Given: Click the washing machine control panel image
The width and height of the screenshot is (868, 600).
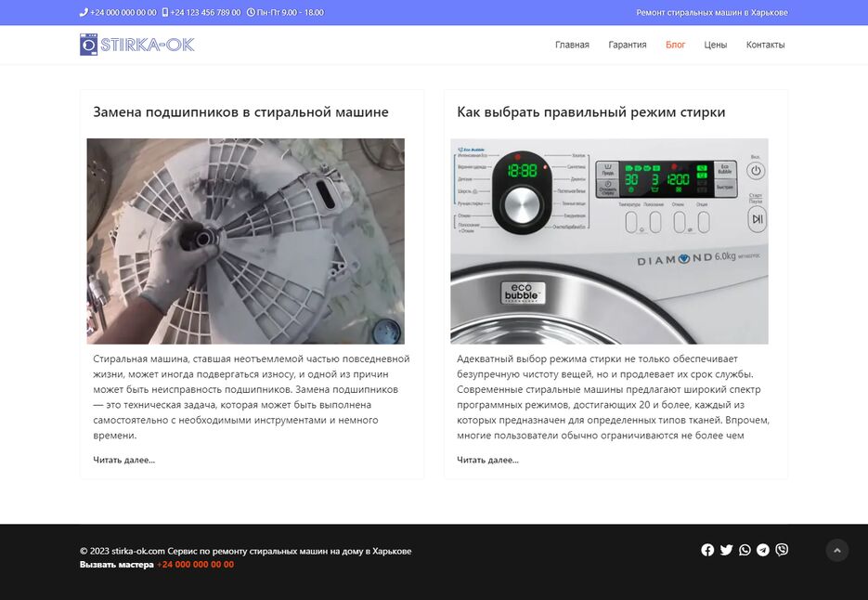Looking at the screenshot, I should pyautogui.click(x=609, y=241).
